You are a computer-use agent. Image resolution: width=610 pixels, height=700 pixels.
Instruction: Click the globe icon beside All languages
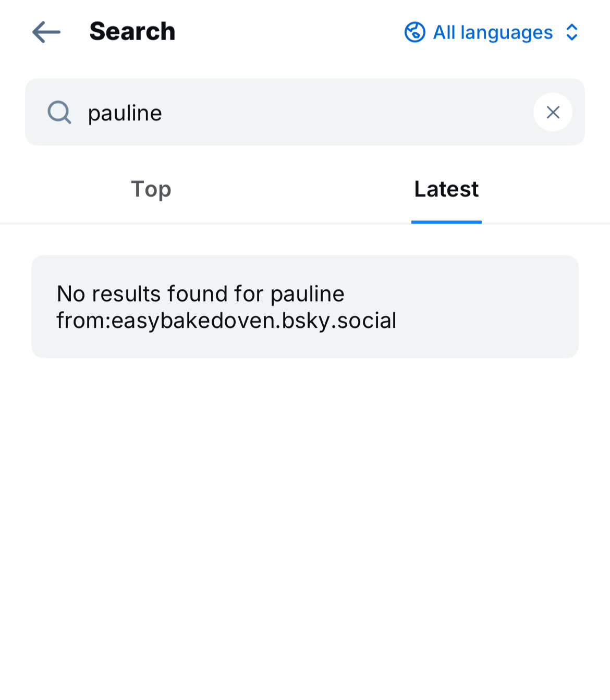point(415,32)
